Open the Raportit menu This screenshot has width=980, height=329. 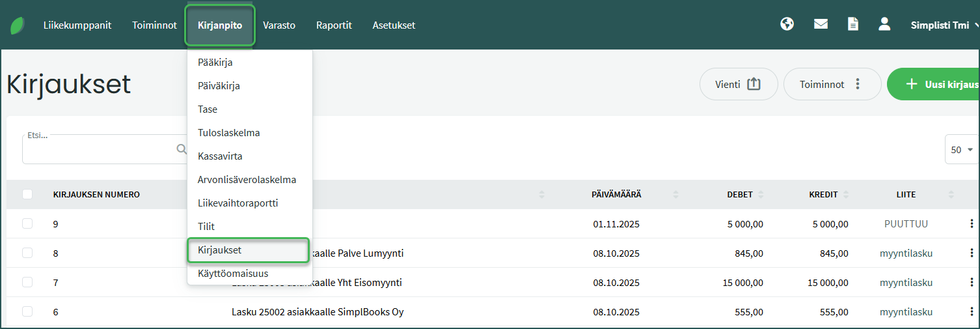coord(334,25)
